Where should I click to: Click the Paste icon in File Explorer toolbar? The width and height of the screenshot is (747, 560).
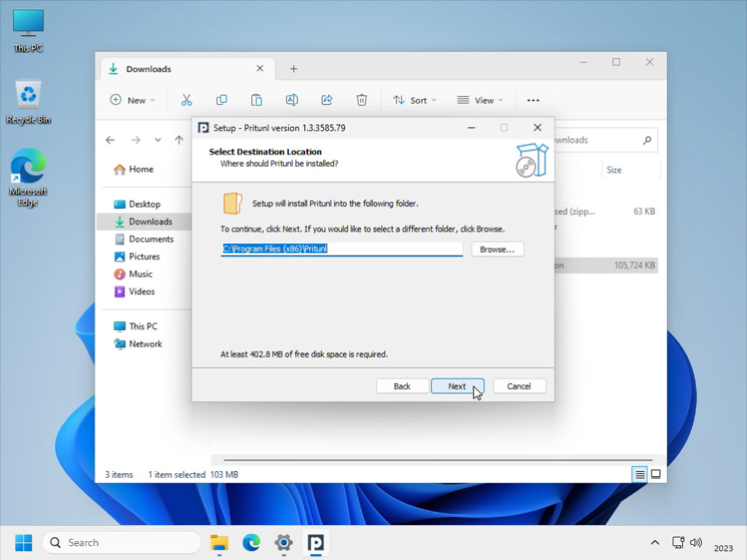(x=257, y=100)
